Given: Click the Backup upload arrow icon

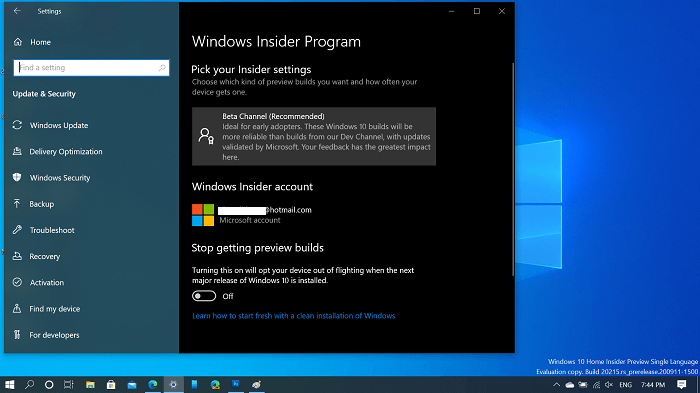Looking at the screenshot, I should [x=17, y=204].
